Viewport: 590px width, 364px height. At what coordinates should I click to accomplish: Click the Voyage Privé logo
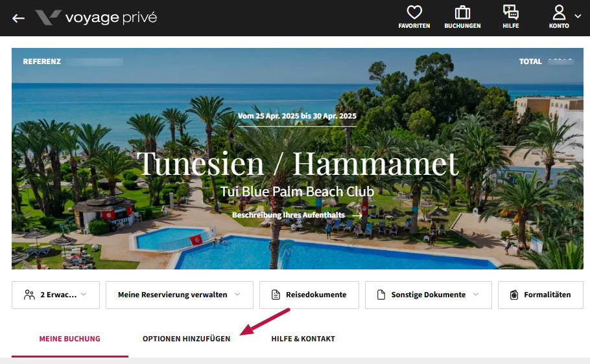(96, 17)
